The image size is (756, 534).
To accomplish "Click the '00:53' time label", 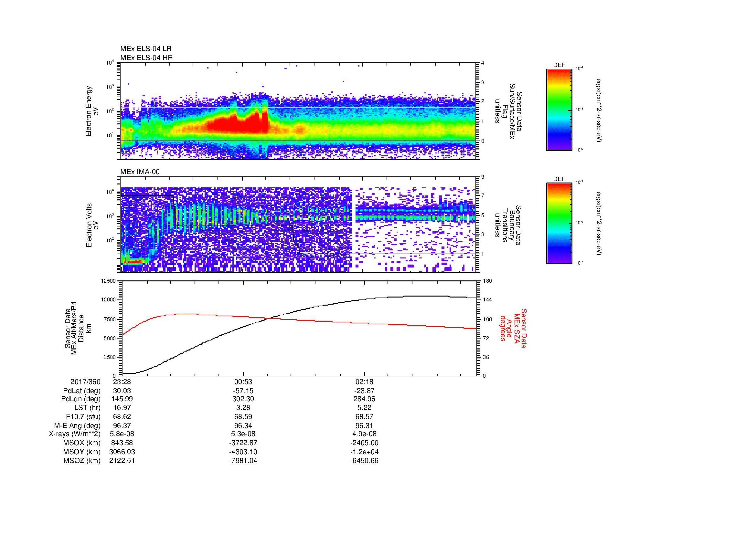I will point(243,382).
